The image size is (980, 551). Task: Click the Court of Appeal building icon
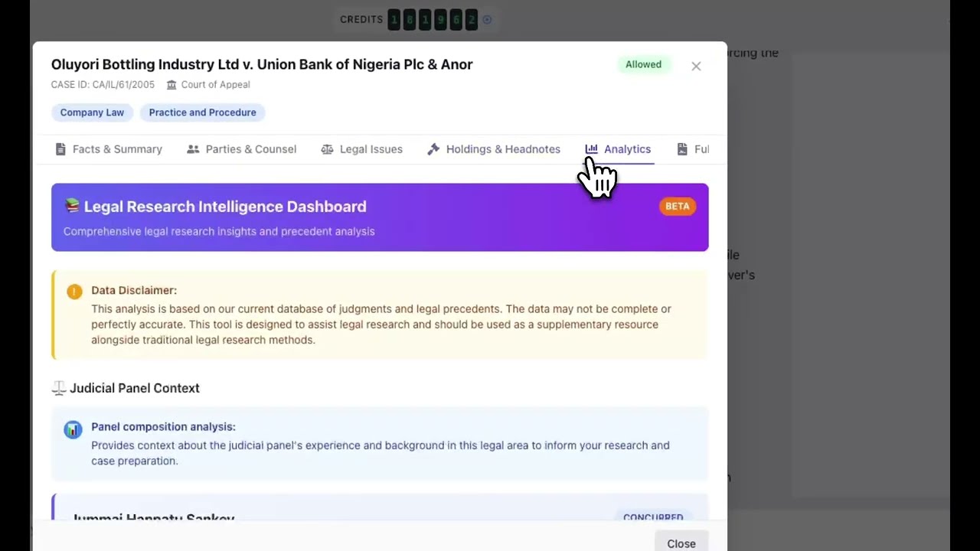pyautogui.click(x=171, y=85)
